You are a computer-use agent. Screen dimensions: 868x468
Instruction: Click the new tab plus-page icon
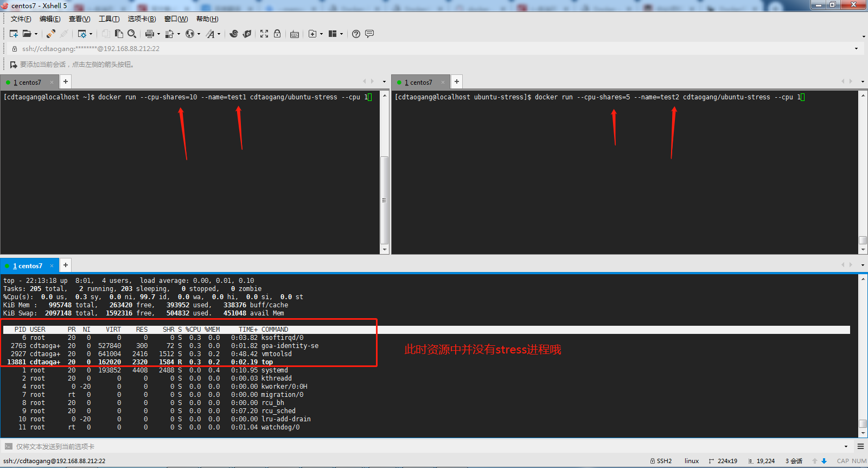tap(312, 34)
